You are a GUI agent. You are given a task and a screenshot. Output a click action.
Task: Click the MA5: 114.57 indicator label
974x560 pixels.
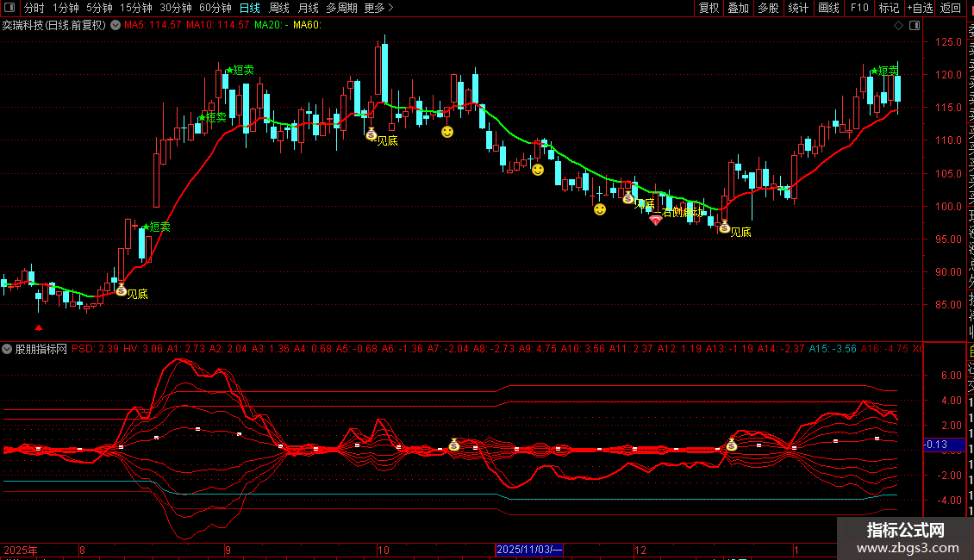(x=153, y=26)
